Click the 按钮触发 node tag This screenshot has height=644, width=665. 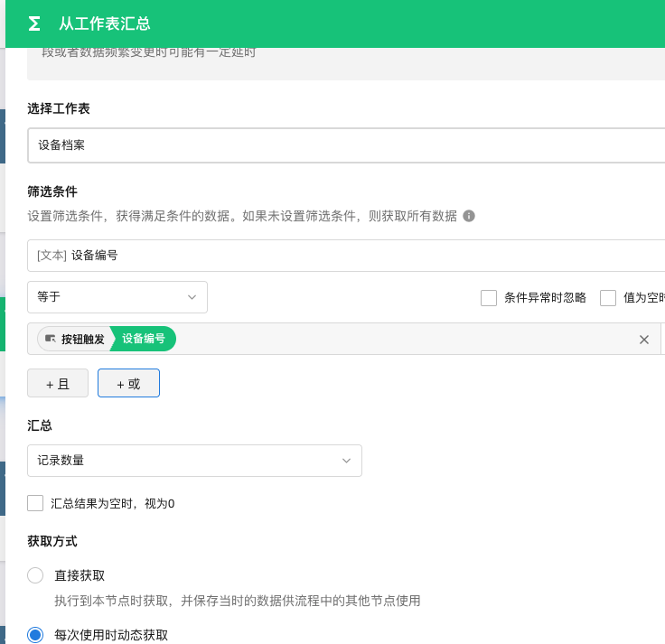coord(75,340)
